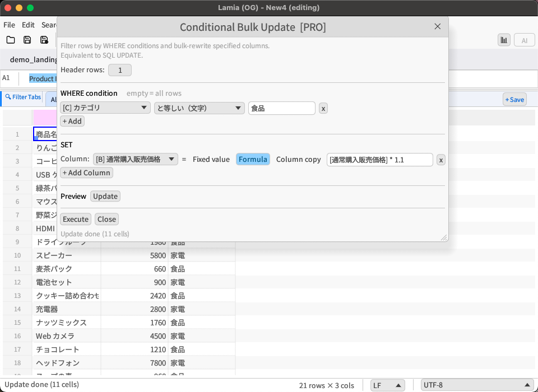Click the Execute button
The width and height of the screenshot is (538, 392).
[76, 219]
